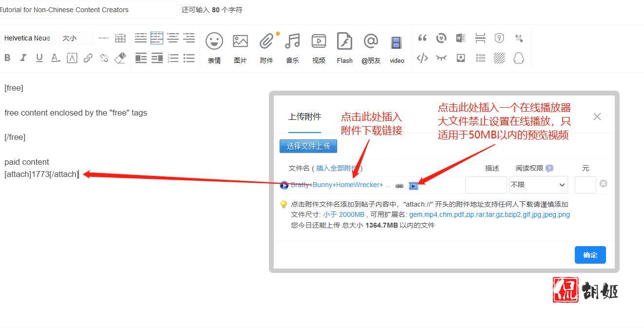Mention a friend with the @朋友 icon
The height and width of the screenshot is (328, 644).
(x=371, y=40)
